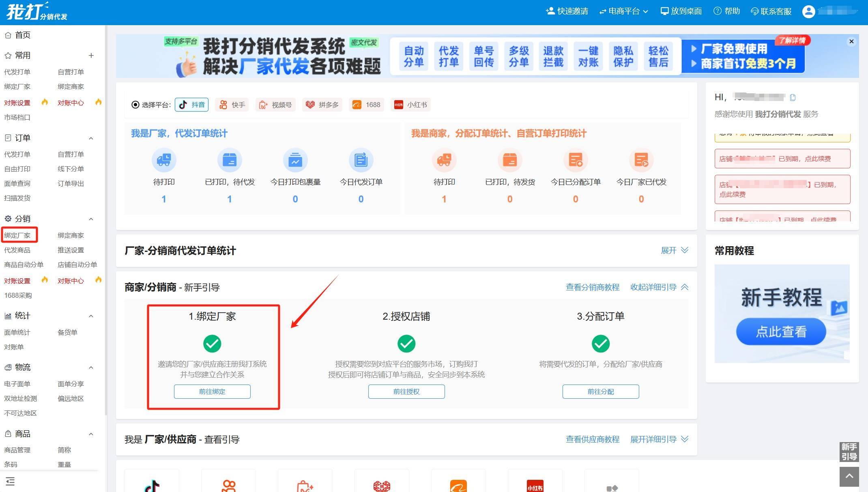Click the 前往授权 button
The height and width of the screenshot is (492, 868).
406,391
